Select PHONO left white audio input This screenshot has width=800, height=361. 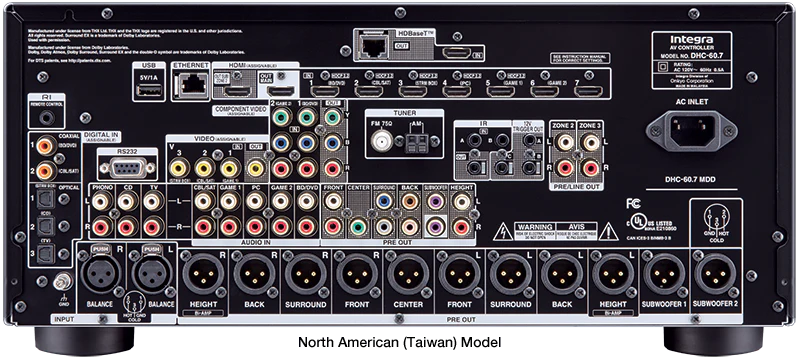101,201
